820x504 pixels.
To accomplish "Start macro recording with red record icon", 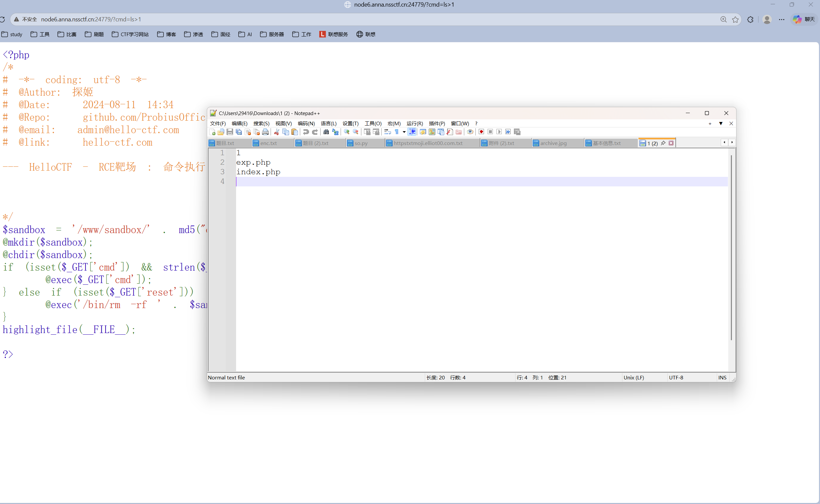I will pyautogui.click(x=481, y=132).
